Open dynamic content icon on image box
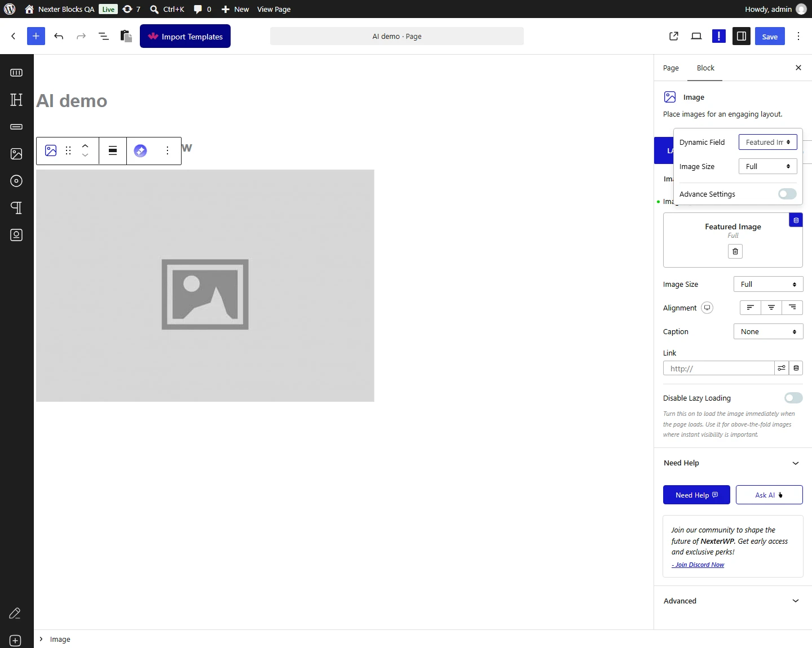 pos(796,220)
